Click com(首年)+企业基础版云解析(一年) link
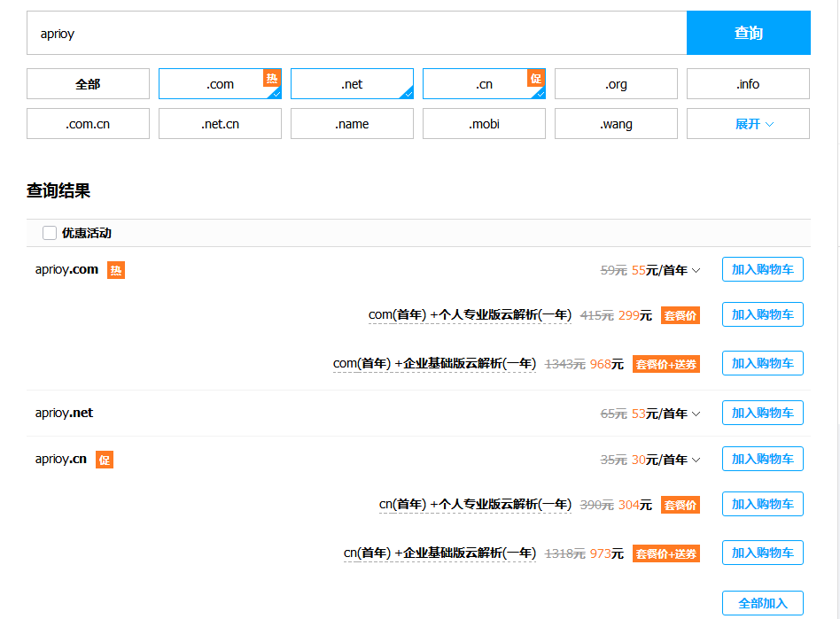 coord(434,364)
